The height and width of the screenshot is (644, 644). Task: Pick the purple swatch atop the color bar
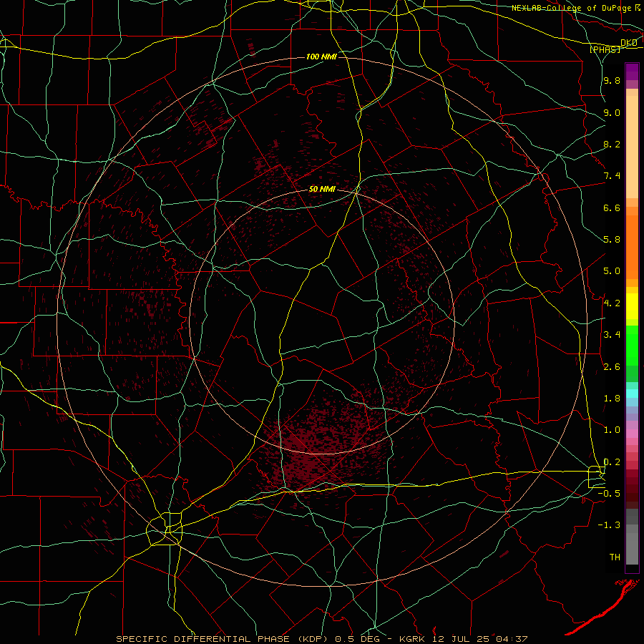pos(632,72)
